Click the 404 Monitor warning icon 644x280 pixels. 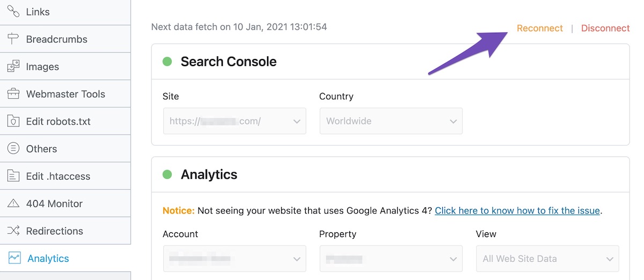pyautogui.click(x=13, y=203)
